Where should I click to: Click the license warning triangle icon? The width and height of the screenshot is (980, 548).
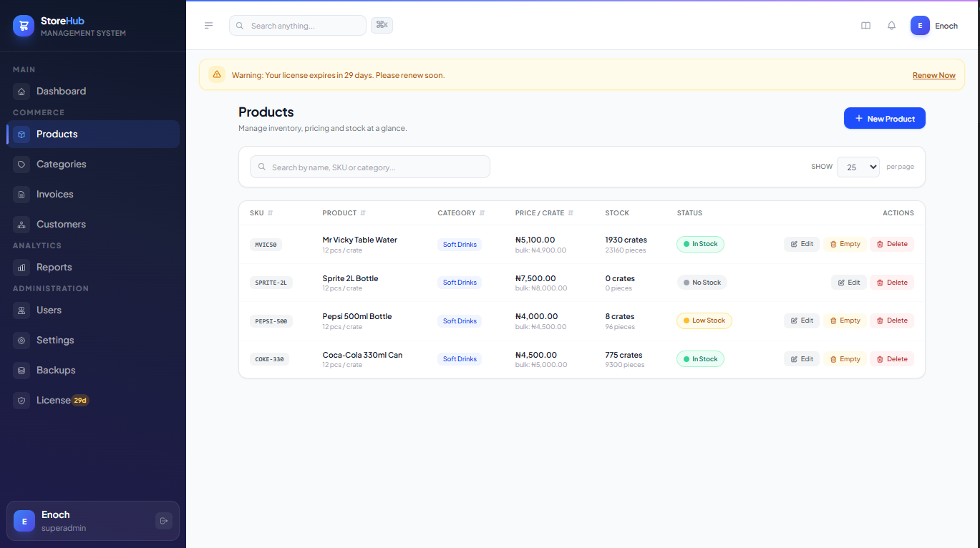[217, 74]
